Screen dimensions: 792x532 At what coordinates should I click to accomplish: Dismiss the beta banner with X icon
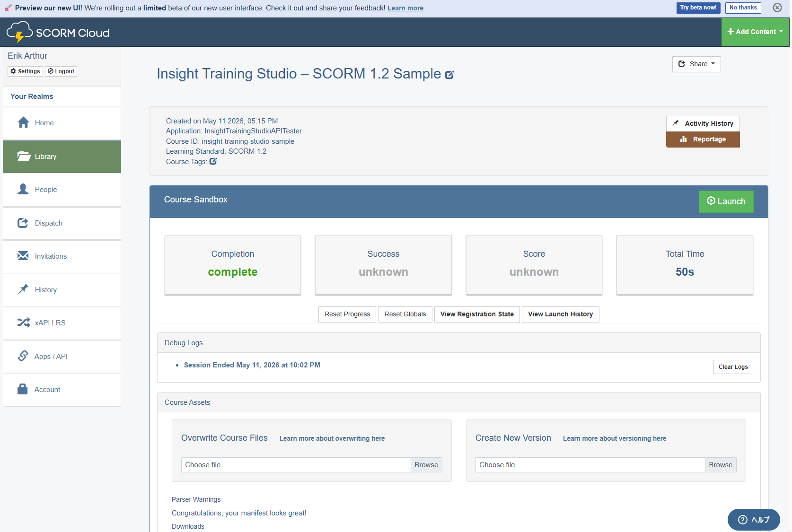pos(777,8)
